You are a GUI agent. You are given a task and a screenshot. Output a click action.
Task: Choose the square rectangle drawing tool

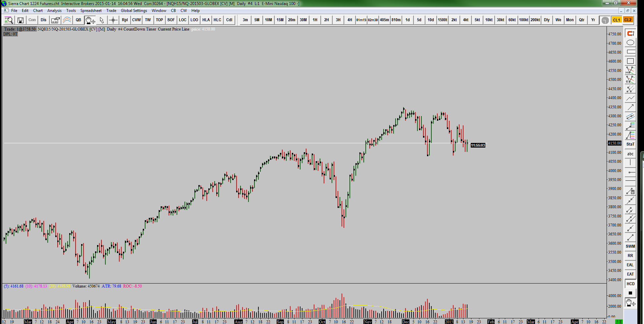coord(630,61)
